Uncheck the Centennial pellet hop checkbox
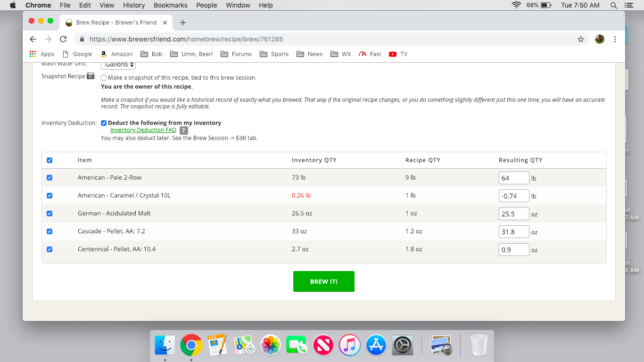 [50, 249]
